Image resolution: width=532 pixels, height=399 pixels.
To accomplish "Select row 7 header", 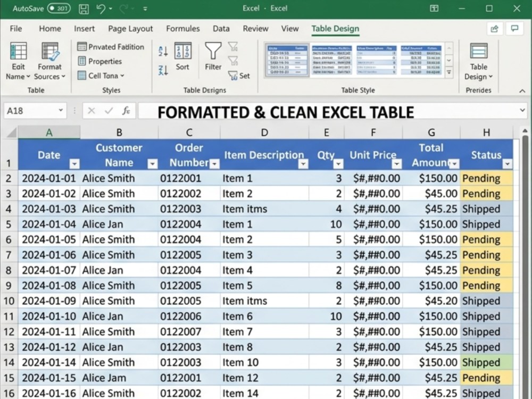I will click(x=9, y=255).
